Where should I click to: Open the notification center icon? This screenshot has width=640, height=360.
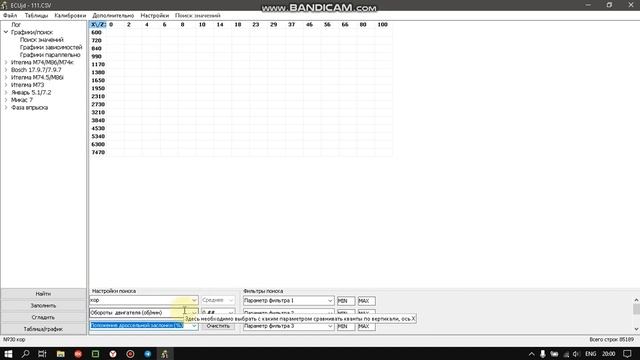click(x=628, y=354)
